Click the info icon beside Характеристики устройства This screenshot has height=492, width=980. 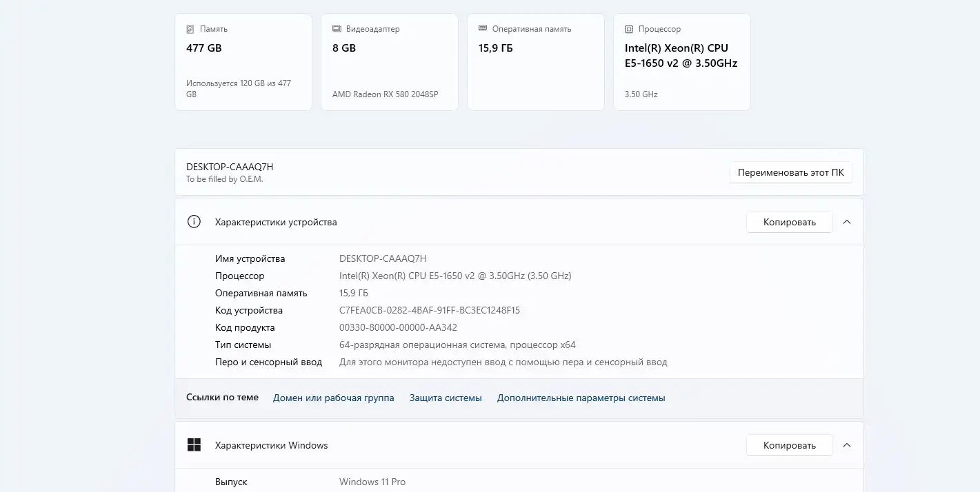pyautogui.click(x=194, y=222)
